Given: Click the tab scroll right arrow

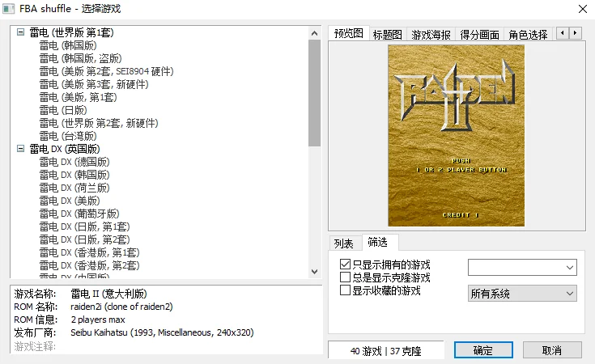Looking at the screenshot, I should click(x=576, y=33).
